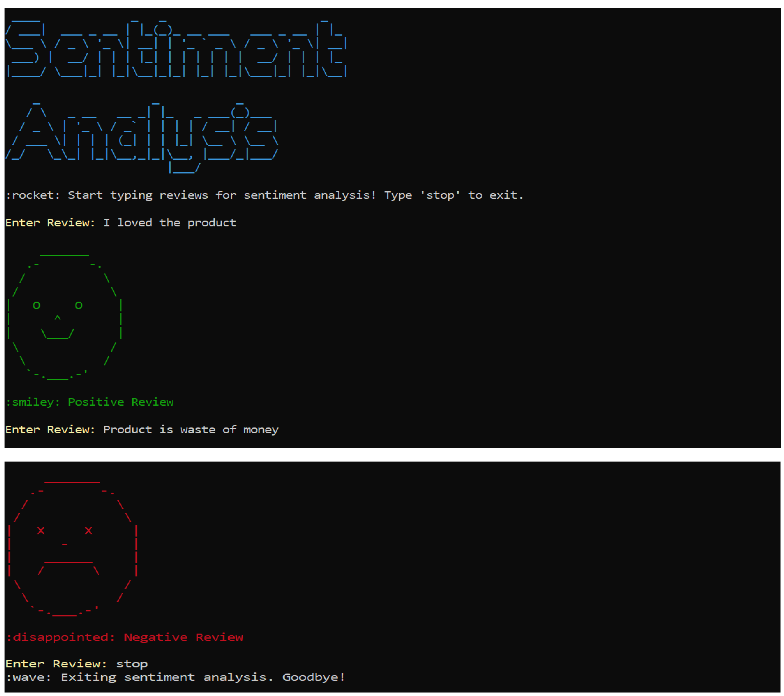This screenshot has height=696, width=784.
Task: Click the quoted 'stop' word in instructions
Action: tap(440, 195)
